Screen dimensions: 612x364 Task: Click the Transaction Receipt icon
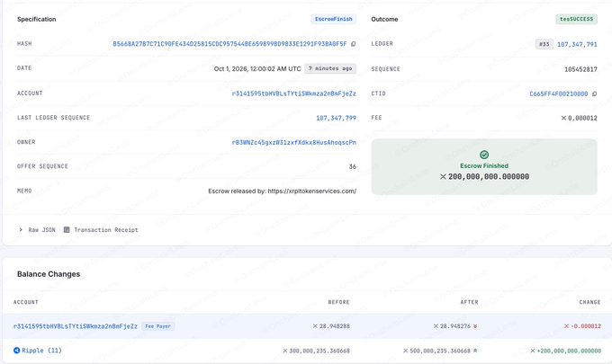pyautogui.click(x=67, y=229)
